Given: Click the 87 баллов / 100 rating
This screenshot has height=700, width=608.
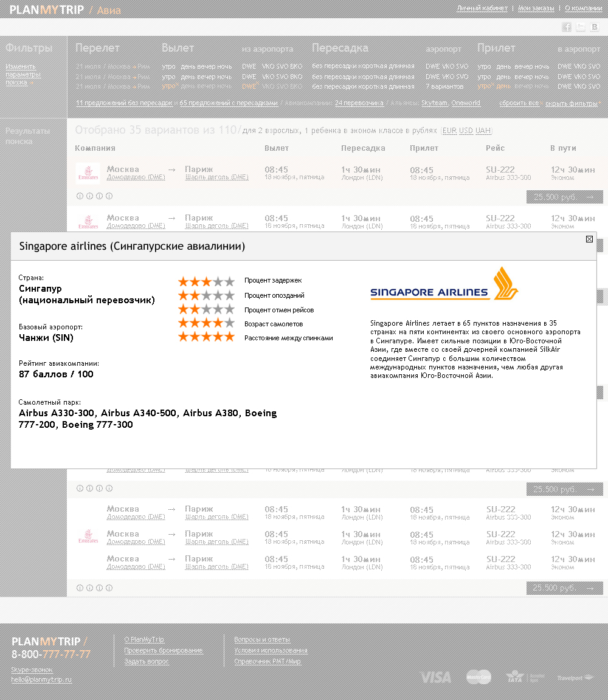Looking at the screenshot, I should coord(56,374).
